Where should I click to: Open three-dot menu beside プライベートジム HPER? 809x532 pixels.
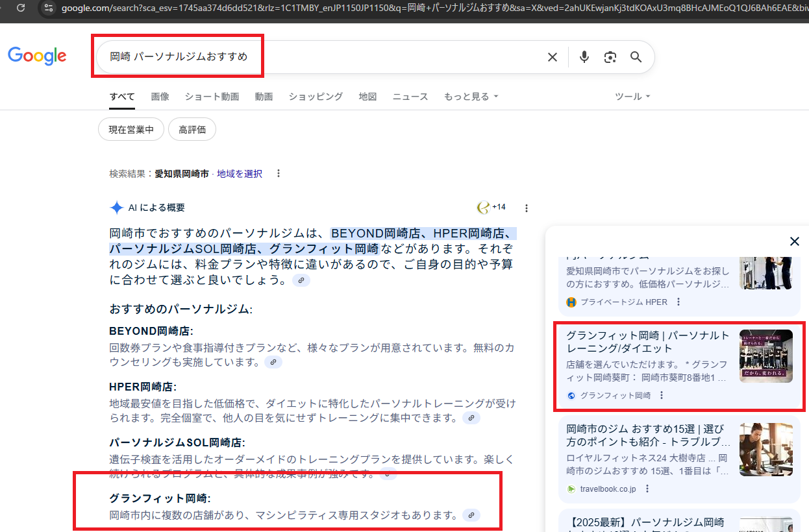pyautogui.click(x=678, y=302)
